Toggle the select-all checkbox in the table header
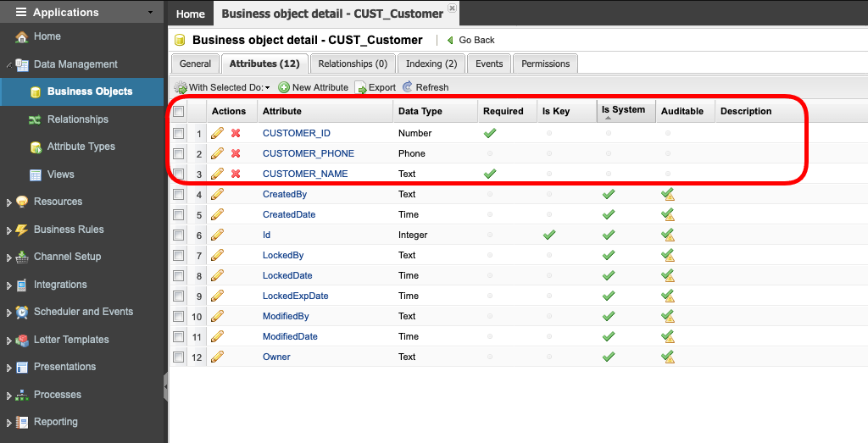This screenshot has height=443, width=868. [x=178, y=111]
